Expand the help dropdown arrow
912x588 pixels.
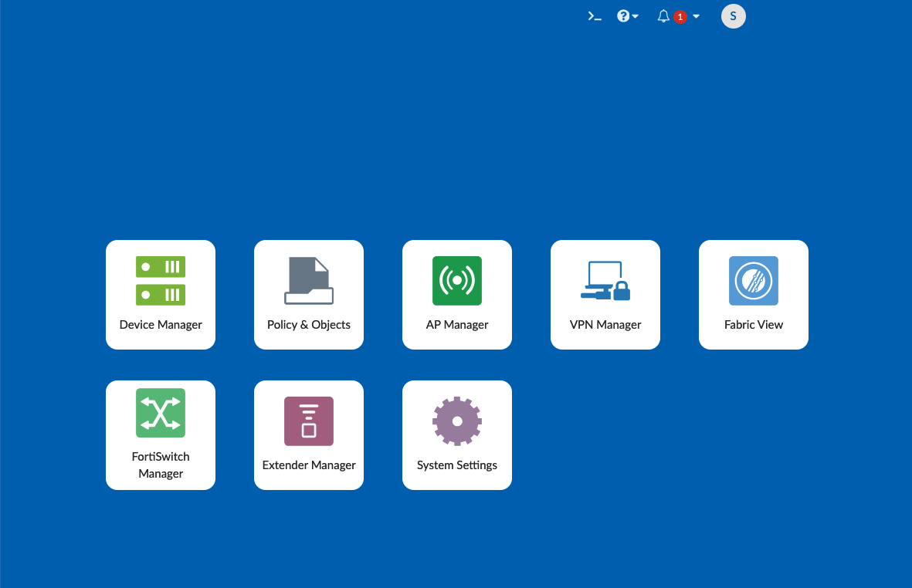[635, 16]
